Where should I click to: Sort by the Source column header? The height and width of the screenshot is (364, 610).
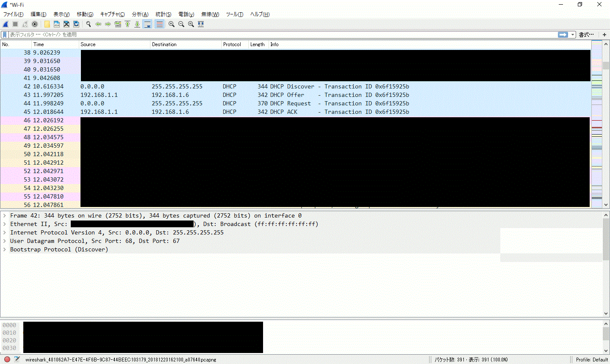(x=114, y=44)
